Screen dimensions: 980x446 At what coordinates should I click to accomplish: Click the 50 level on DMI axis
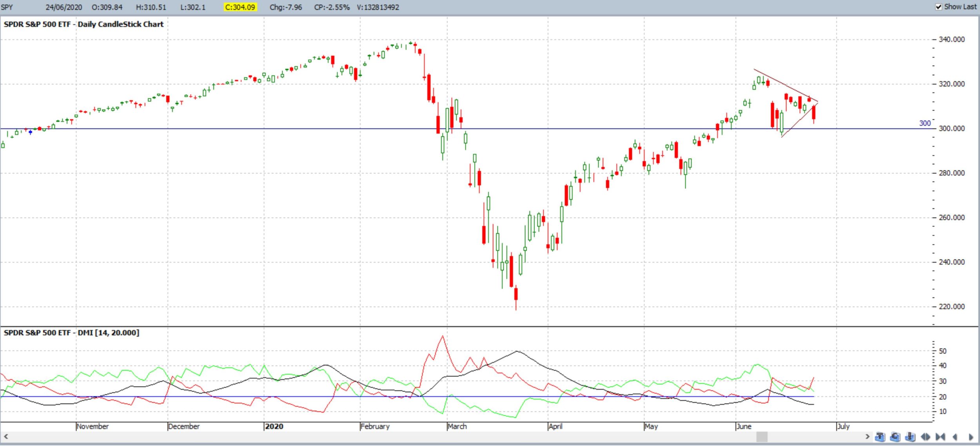click(x=943, y=351)
